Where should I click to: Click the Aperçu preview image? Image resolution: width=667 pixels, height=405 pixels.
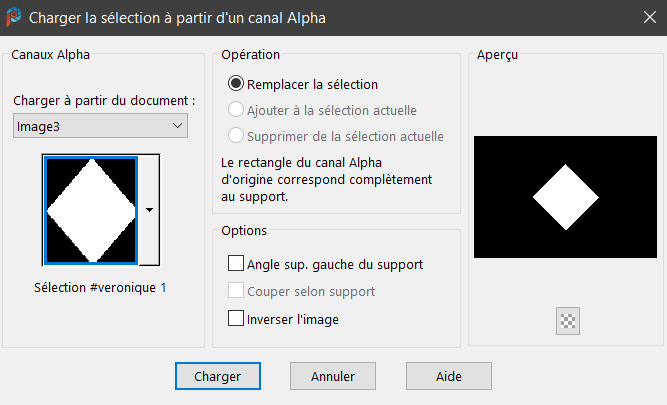point(565,196)
